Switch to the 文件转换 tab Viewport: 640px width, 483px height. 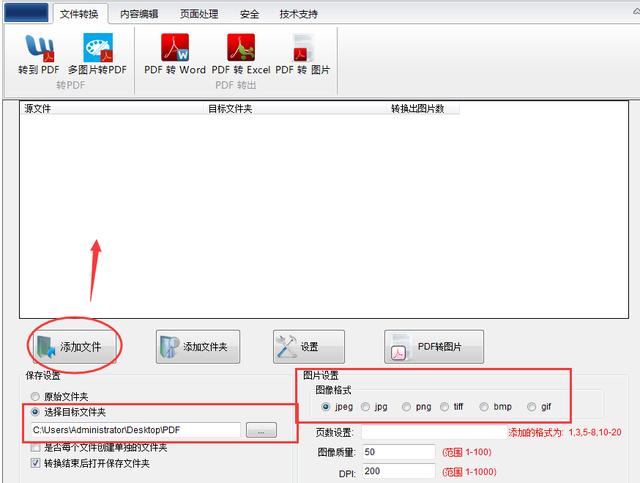click(79, 14)
